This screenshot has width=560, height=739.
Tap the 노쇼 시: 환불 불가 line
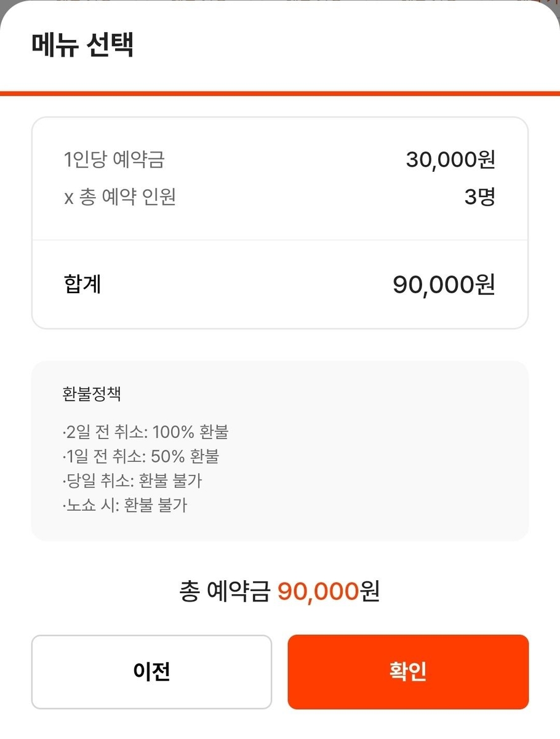pyautogui.click(x=124, y=506)
